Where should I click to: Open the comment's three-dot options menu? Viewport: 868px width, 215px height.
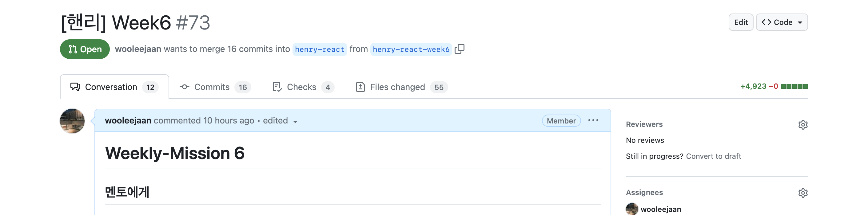593,120
